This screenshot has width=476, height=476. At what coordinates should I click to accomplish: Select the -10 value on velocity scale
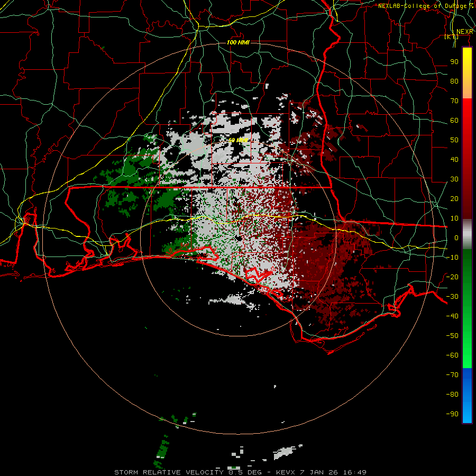click(452, 258)
